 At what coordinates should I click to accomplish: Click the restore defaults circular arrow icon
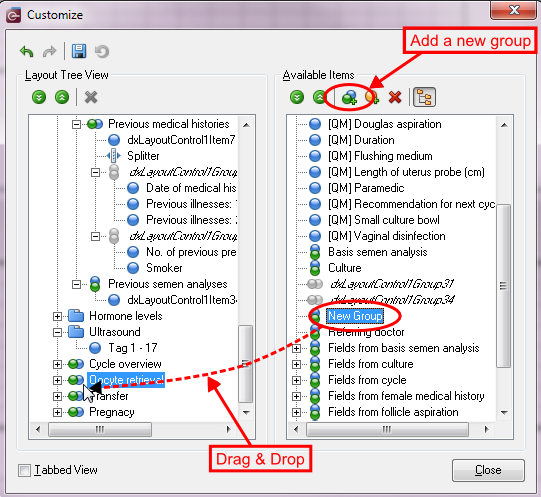tap(102, 52)
